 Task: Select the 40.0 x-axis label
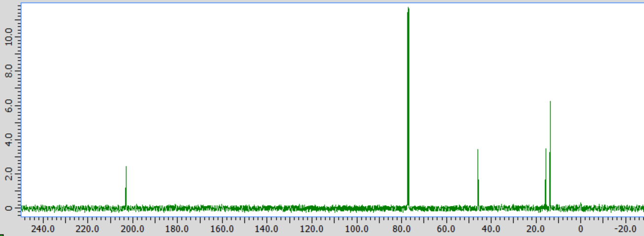(x=491, y=229)
